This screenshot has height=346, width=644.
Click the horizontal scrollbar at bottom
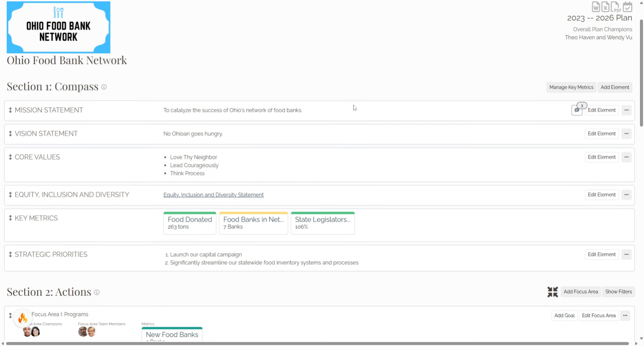(x=317, y=344)
